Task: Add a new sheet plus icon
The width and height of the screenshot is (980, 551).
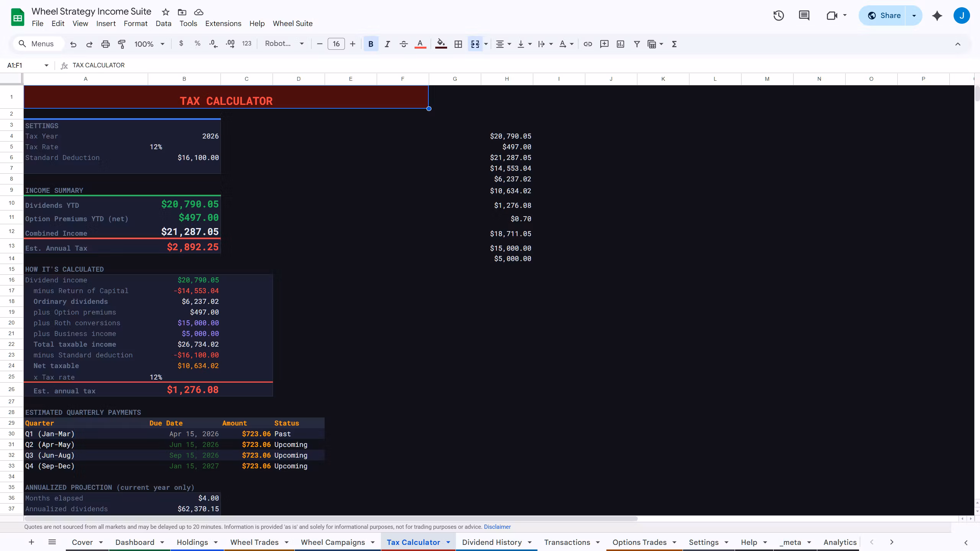Action: click(x=31, y=542)
